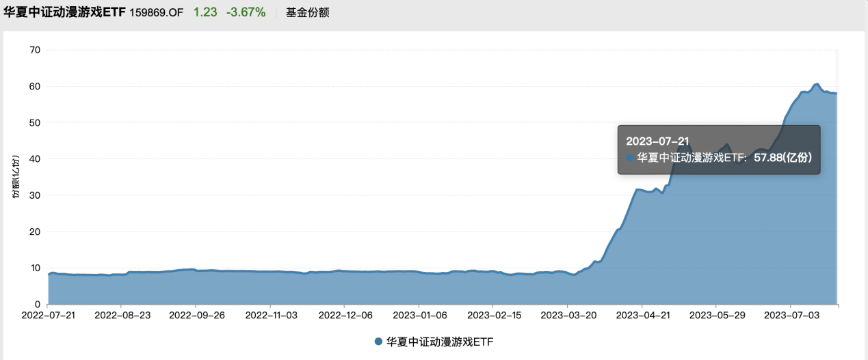This screenshot has height=360, width=868.
Task: Click the 2022-07-21 x-axis date label
Action: [x=47, y=316]
